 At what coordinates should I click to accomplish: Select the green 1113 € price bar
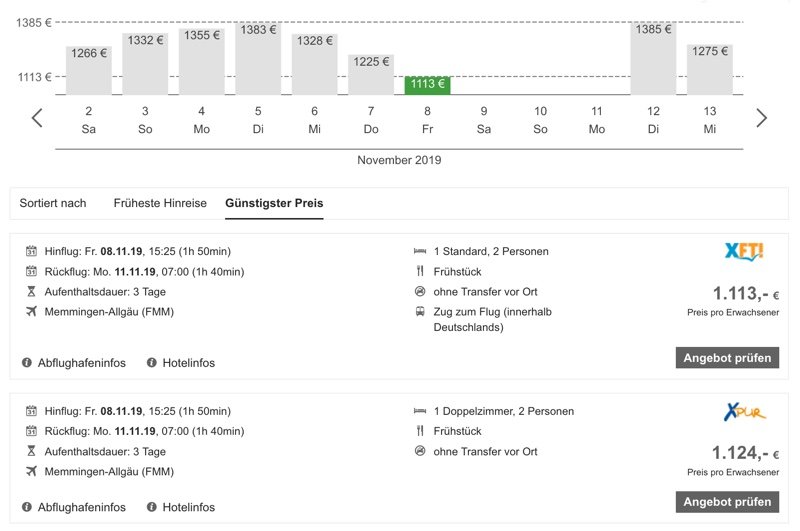pyautogui.click(x=427, y=85)
